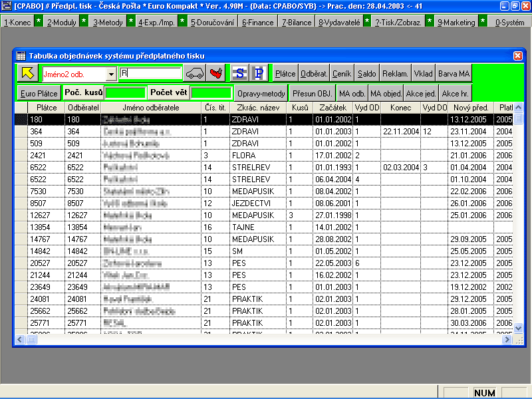Select the row with ZDRAVI payer 364

[266, 131]
